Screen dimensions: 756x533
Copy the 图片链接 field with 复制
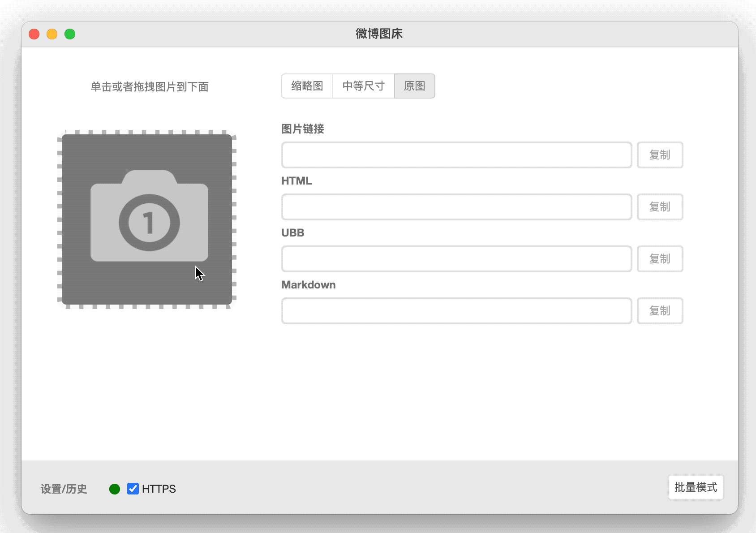point(660,155)
